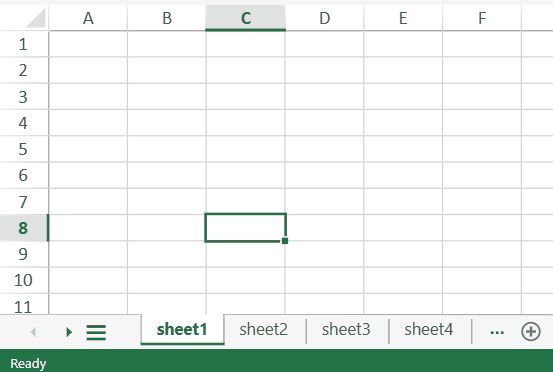
Task: Select column F header
Action: 482,18
